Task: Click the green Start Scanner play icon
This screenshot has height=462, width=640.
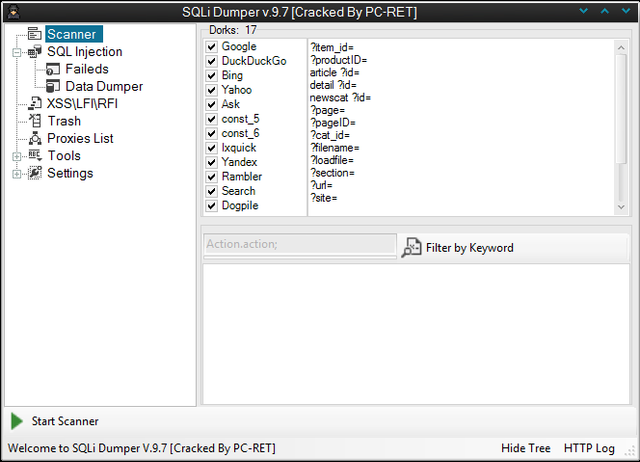Action: coord(17,421)
